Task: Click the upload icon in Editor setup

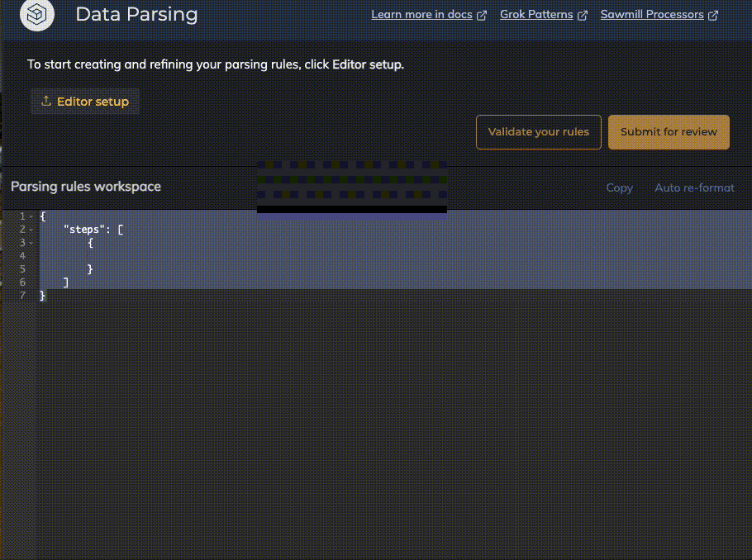Action: coord(46,101)
